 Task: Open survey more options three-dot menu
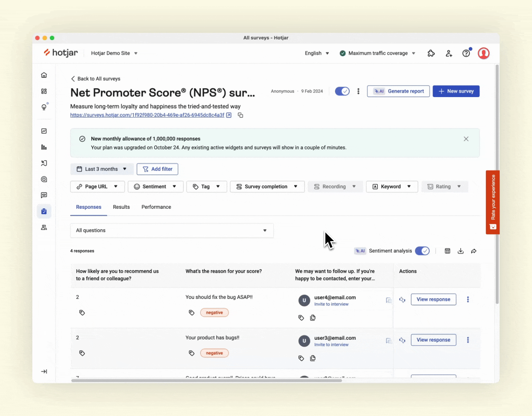coord(359,91)
